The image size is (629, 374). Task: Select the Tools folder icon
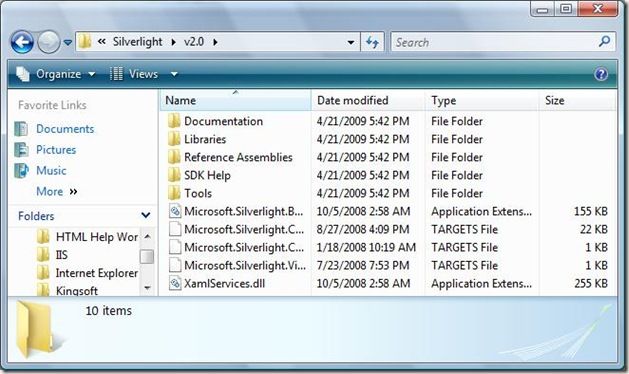pos(174,193)
